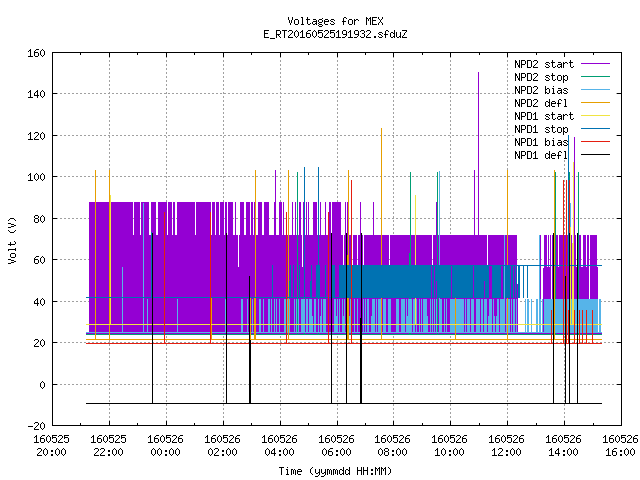
Task: Select the NPD2 start legend label
Action: [544, 64]
